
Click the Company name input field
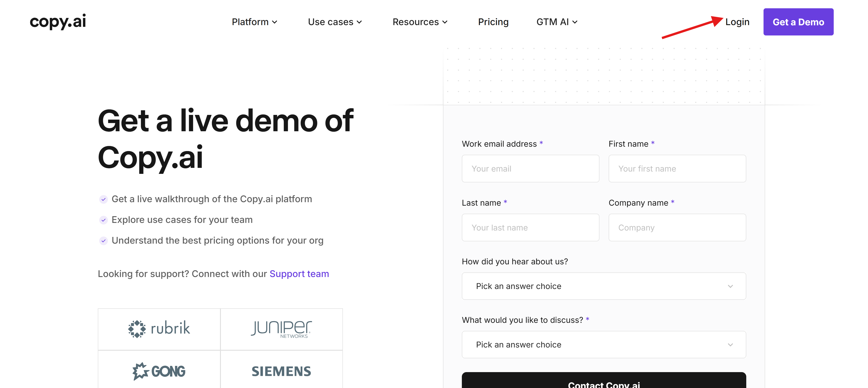[x=677, y=228]
